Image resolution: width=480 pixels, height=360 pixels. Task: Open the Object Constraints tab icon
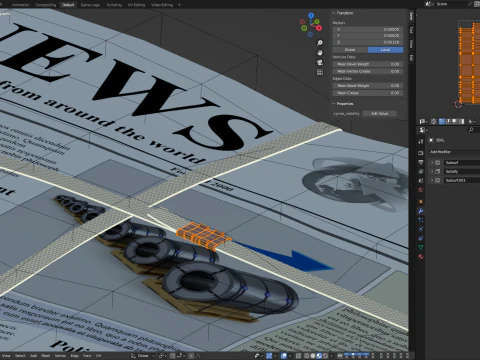point(421,238)
